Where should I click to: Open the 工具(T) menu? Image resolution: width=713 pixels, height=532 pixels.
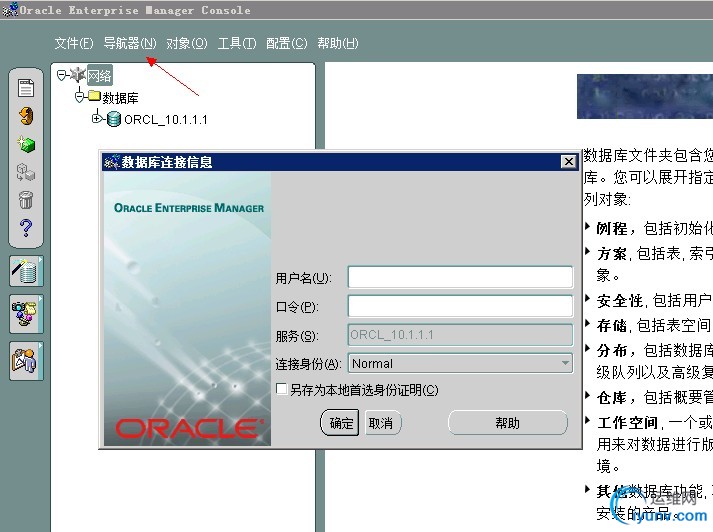coord(237,43)
